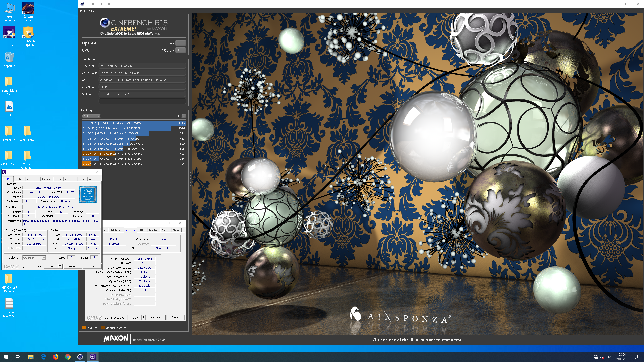
Task: Expand the front CPU-Z Tools dropdown arrow
Action: (x=60, y=266)
